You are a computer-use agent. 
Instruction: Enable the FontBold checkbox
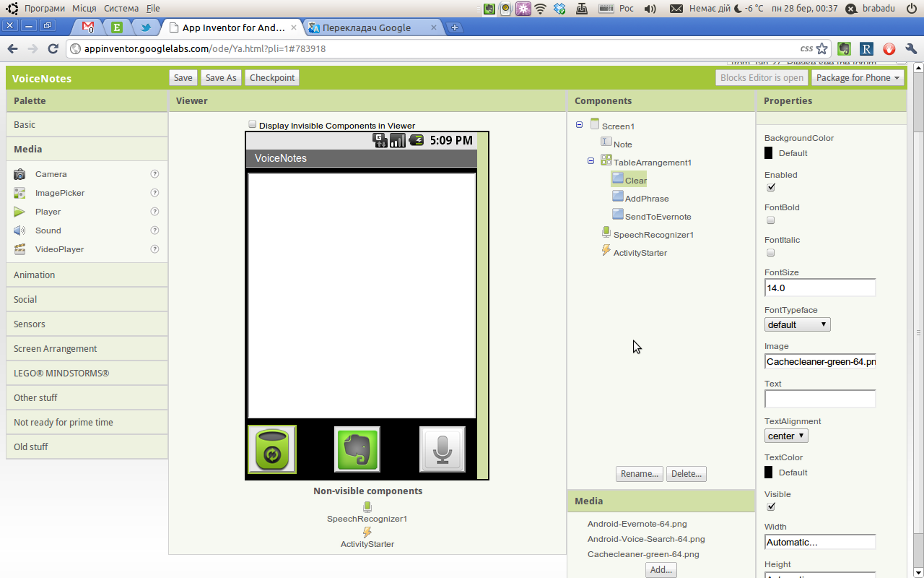point(770,220)
